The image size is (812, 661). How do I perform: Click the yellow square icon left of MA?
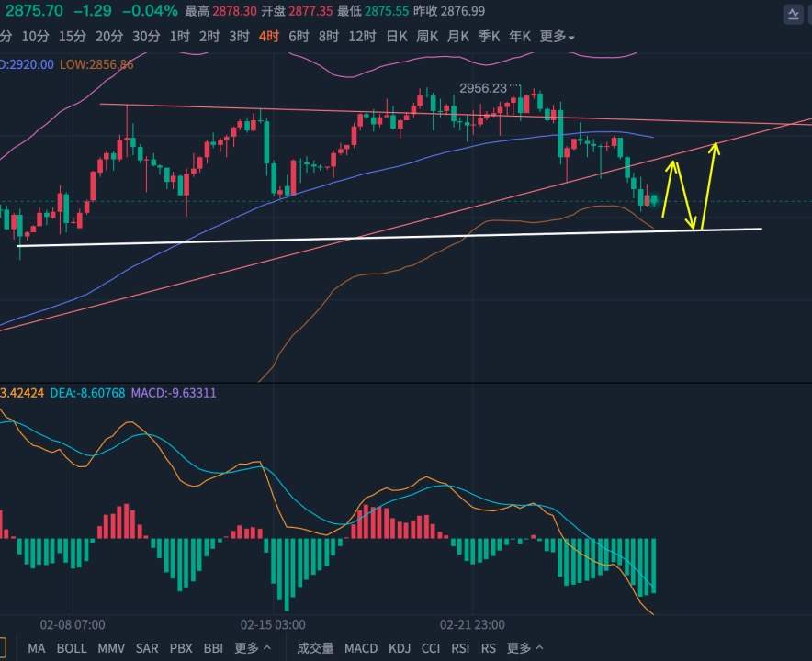(3, 647)
